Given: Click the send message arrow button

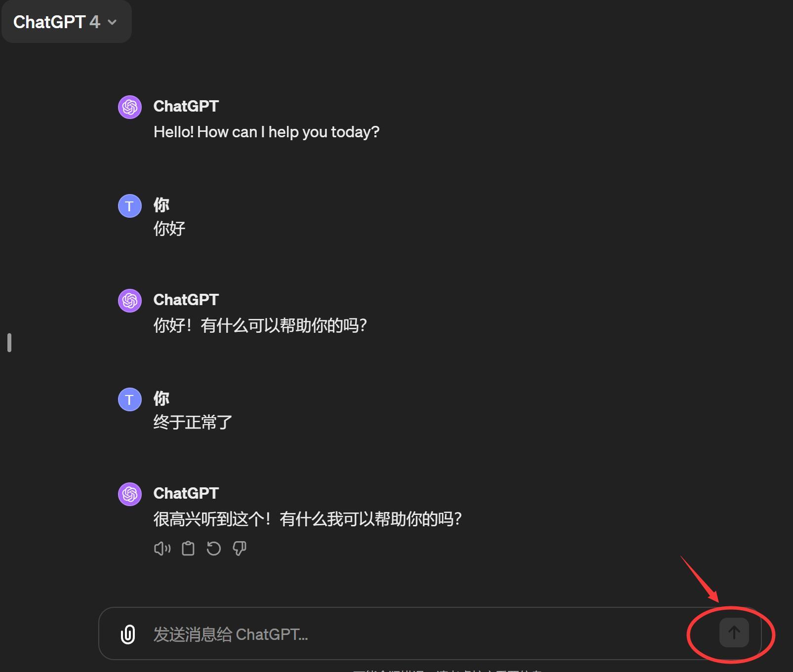Looking at the screenshot, I should click(x=734, y=632).
